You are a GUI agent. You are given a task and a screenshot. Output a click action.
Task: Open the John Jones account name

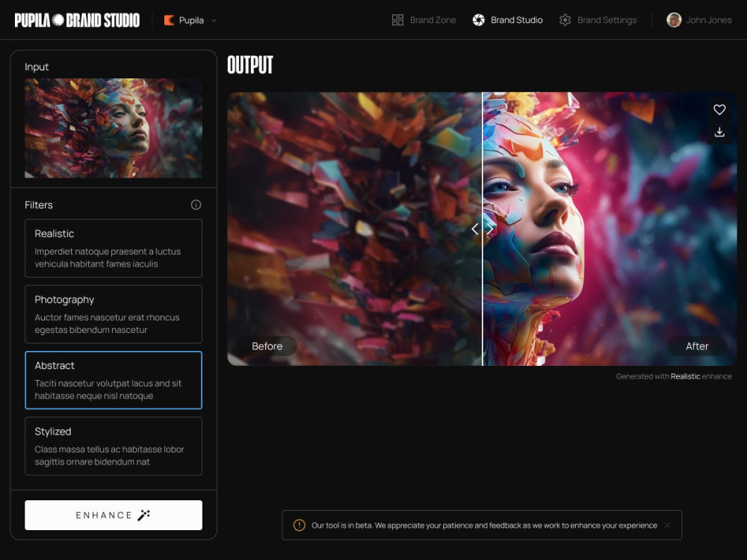708,20
